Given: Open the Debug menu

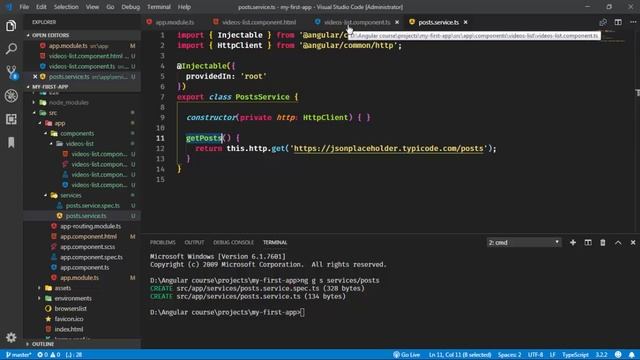Looking at the screenshot, I should click(130, 7).
